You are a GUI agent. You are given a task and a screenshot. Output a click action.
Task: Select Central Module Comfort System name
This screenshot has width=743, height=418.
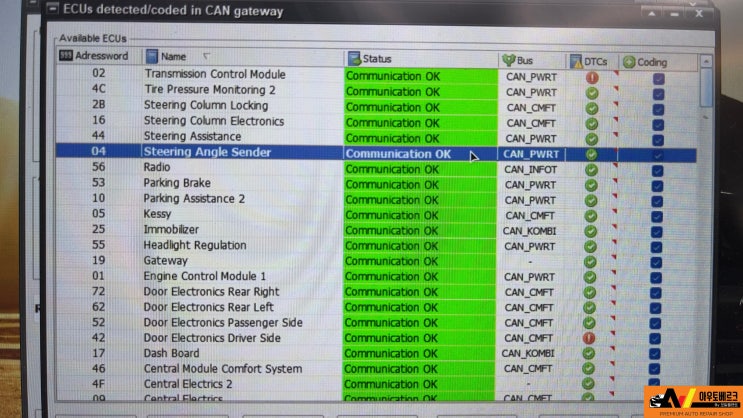(223, 369)
